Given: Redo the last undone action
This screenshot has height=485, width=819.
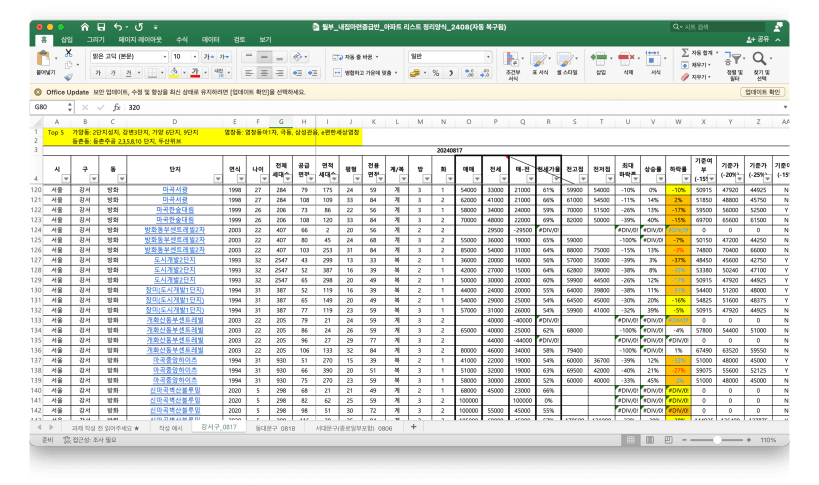Looking at the screenshot, I should tap(139, 27).
